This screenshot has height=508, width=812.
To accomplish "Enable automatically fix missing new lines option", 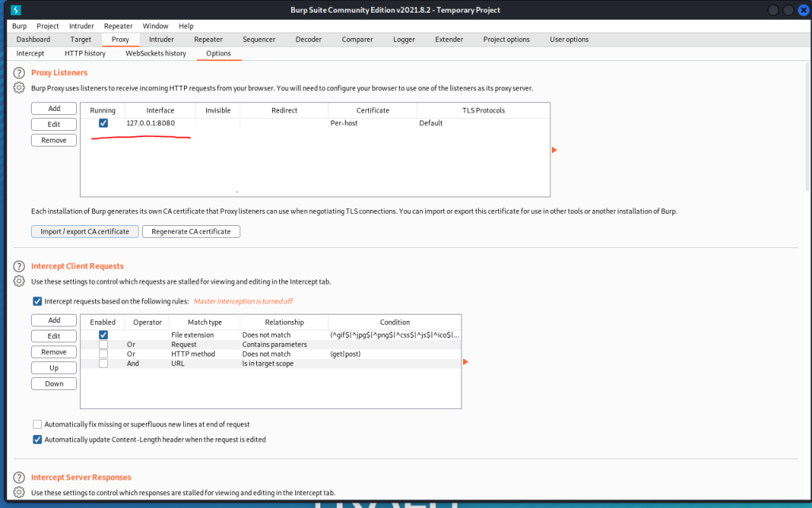I will click(37, 424).
